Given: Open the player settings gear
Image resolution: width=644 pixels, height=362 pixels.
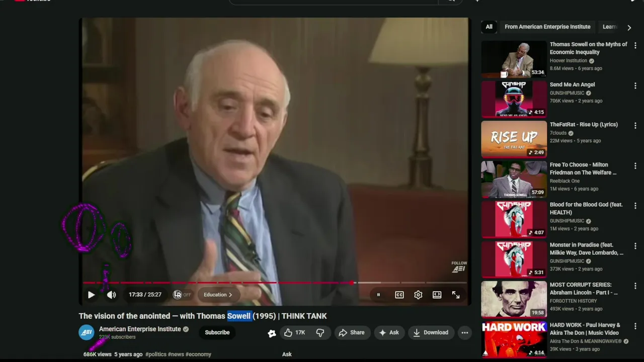Looking at the screenshot, I should (418, 295).
